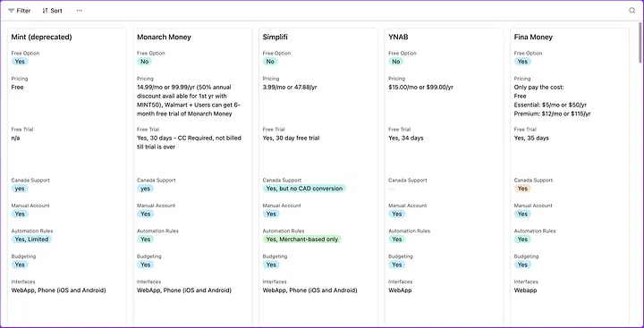Image resolution: width=644 pixels, height=328 pixels.
Task: Click Monarch Money's Manual Account Yes tag
Action: 146,214
